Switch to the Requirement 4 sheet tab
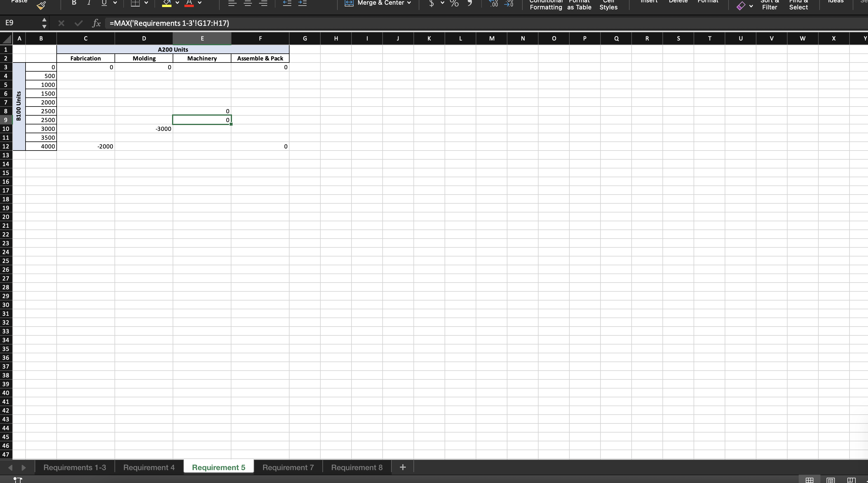868x483 pixels. pos(149,467)
